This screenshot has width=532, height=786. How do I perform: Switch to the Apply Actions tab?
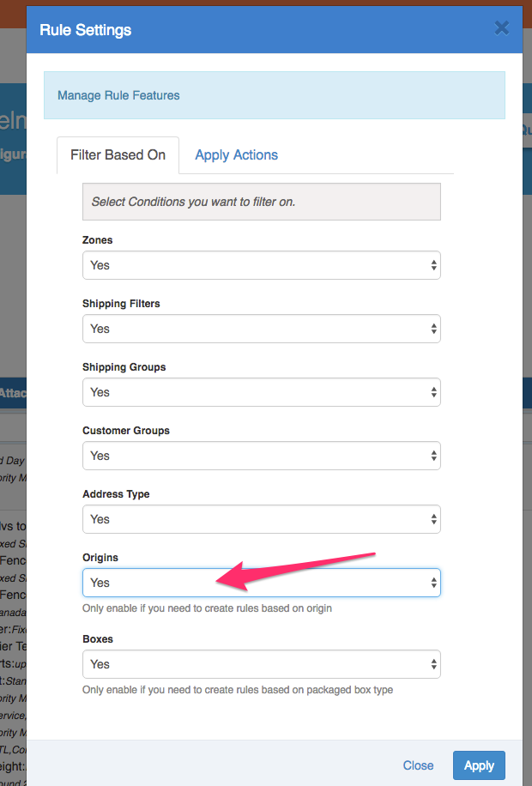(x=236, y=155)
